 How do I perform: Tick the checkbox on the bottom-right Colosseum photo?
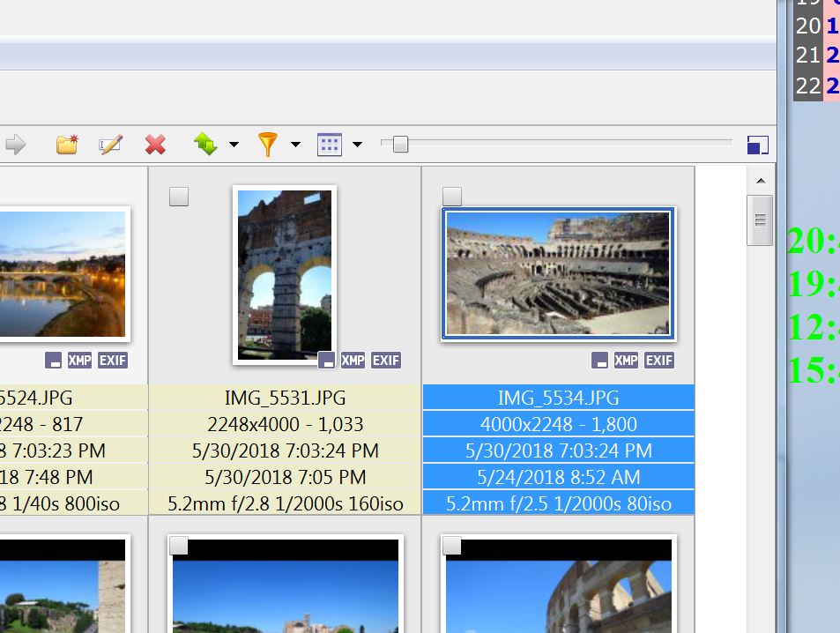point(452,546)
